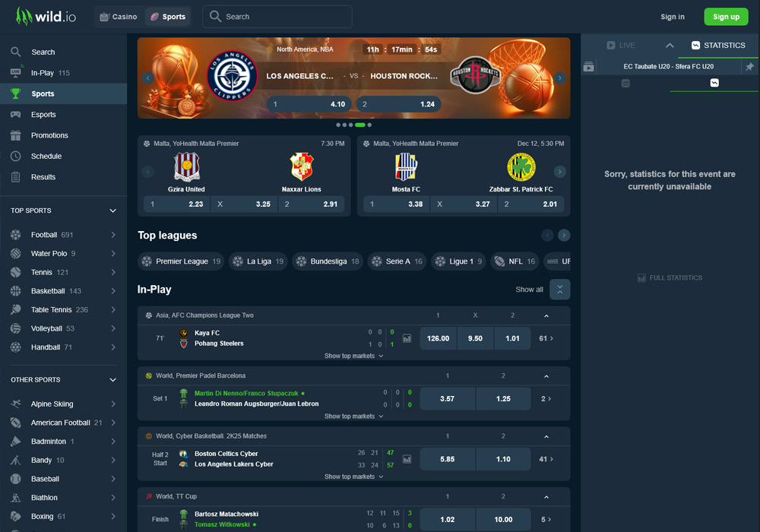Viewport: 760px width, 532px height.
Task: Select Football ball icon in sidebar
Action: click(15, 235)
